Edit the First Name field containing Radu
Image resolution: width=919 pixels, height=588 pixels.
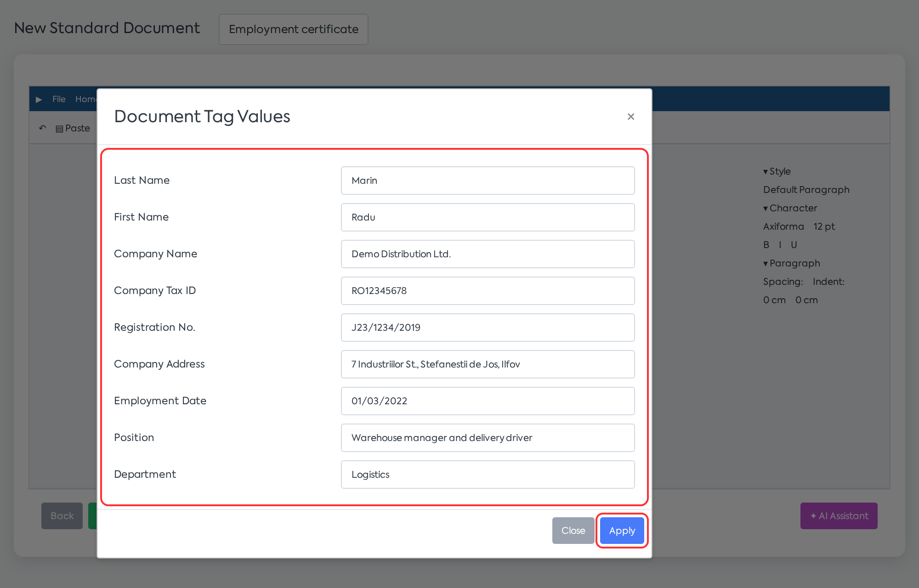(488, 217)
